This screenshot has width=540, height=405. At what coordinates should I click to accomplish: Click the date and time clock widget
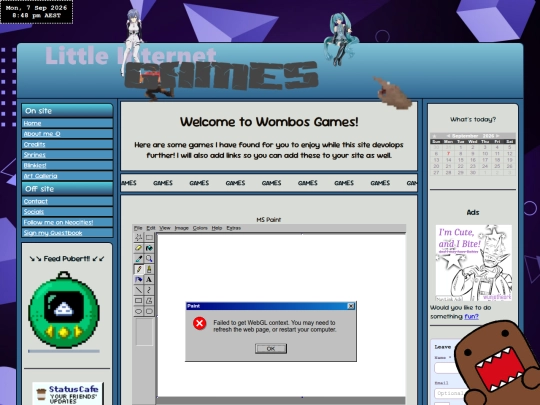37,12
